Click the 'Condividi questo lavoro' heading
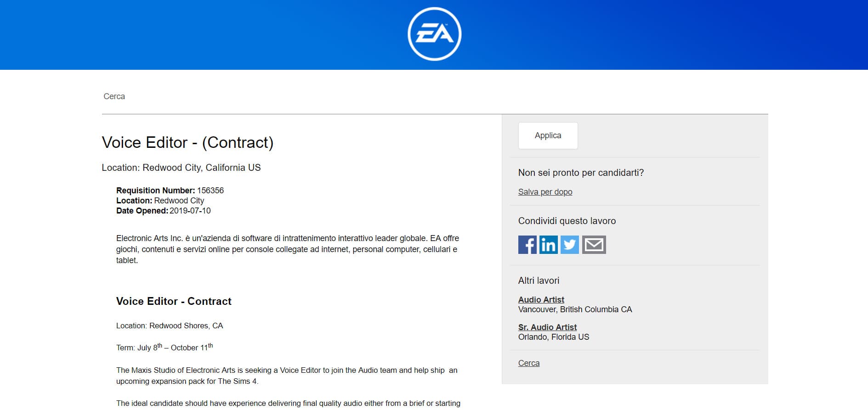The width and height of the screenshot is (868, 410). [x=567, y=221]
